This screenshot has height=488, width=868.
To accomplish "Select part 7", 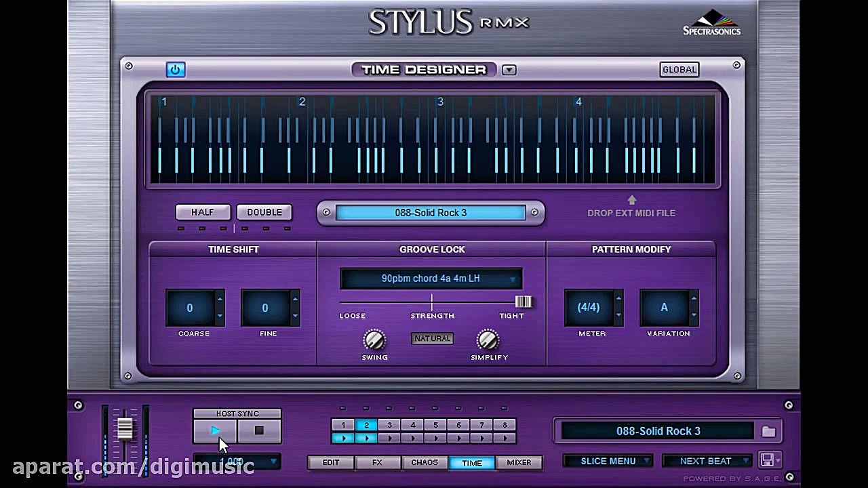I will tap(481, 425).
